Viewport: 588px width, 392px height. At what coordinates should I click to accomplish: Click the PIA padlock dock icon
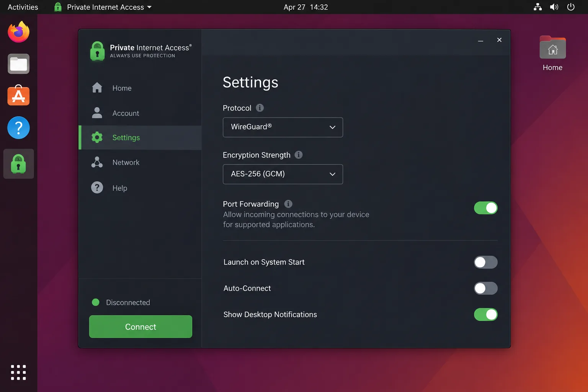[18, 164]
